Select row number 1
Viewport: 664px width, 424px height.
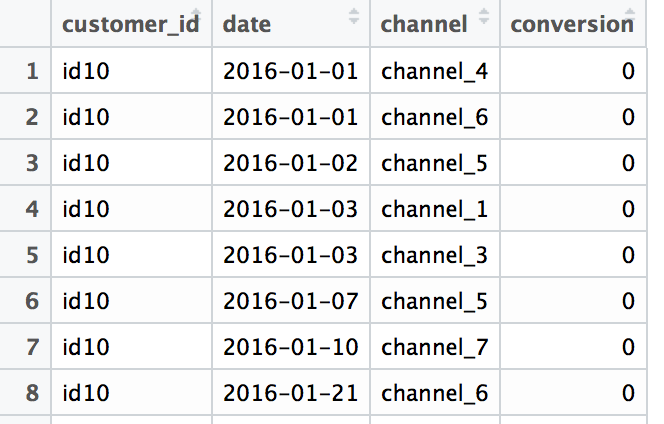pyautogui.click(x=31, y=71)
